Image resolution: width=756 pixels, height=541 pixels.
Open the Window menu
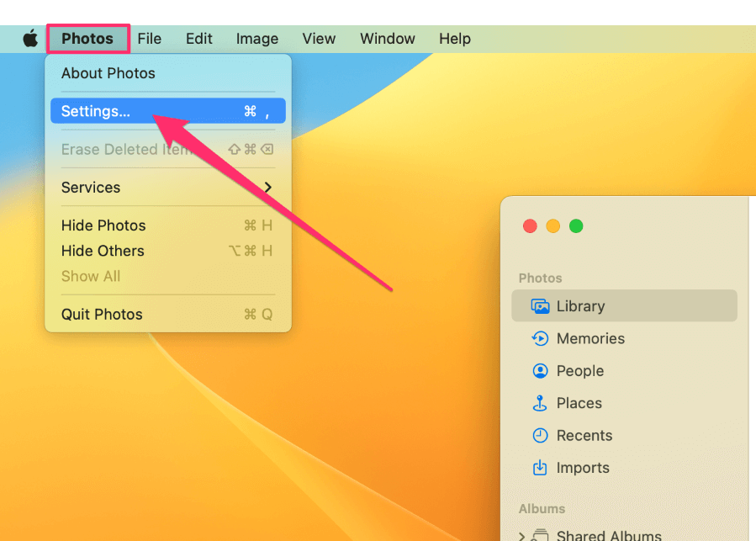[x=388, y=39]
